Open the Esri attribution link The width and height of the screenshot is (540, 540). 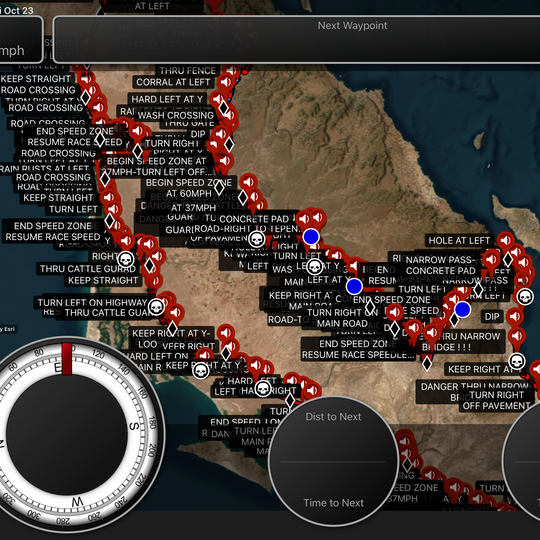[8, 329]
